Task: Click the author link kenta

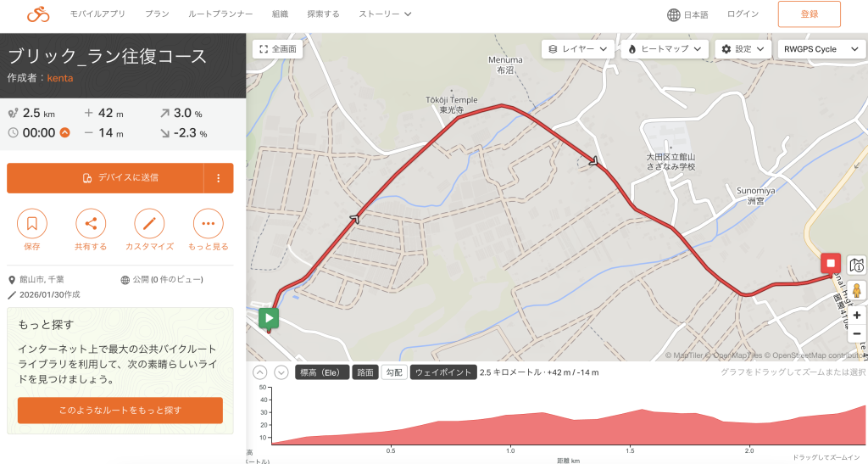Action: coord(59,78)
